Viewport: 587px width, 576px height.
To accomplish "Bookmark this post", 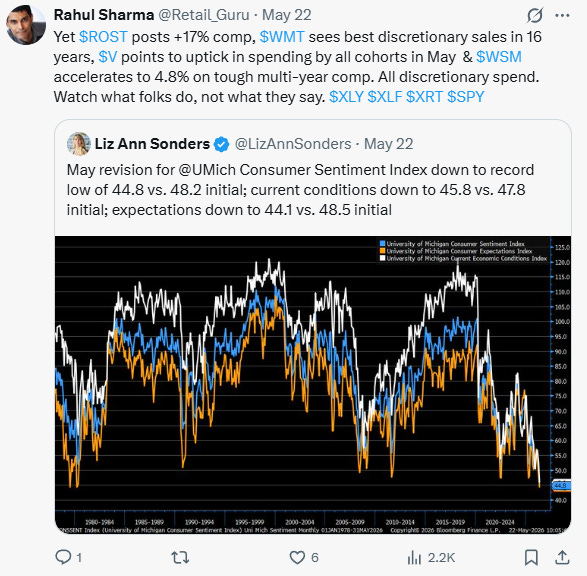I will click(x=531, y=557).
